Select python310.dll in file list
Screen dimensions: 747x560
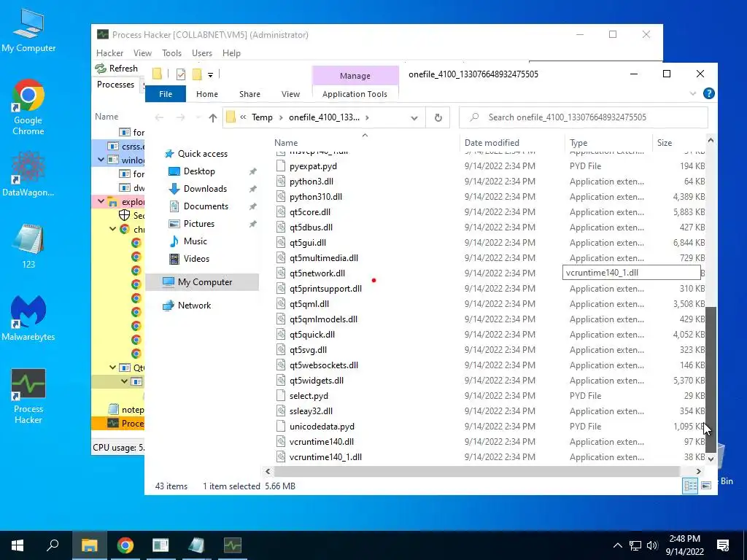coord(315,197)
